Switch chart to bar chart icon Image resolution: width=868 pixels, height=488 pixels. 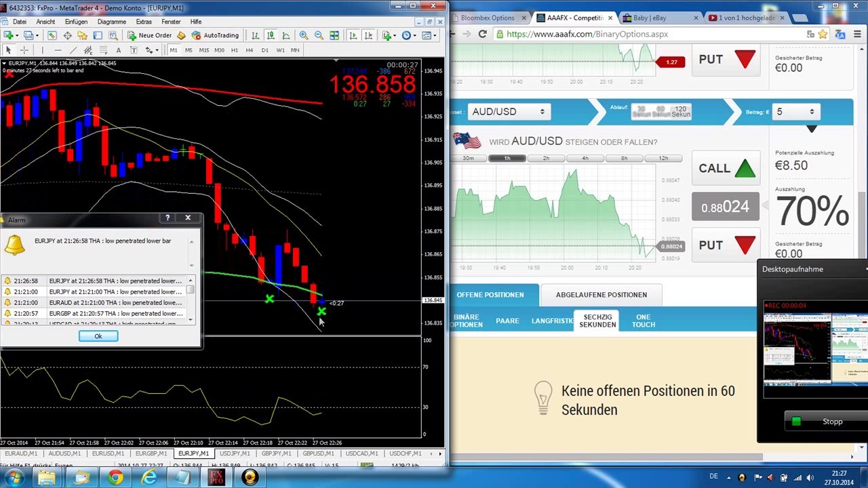[255, 35]
